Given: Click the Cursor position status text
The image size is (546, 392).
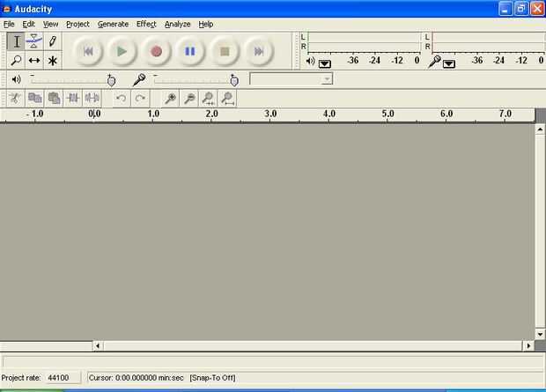Looking at the screenshot, I should click(136, 378).
